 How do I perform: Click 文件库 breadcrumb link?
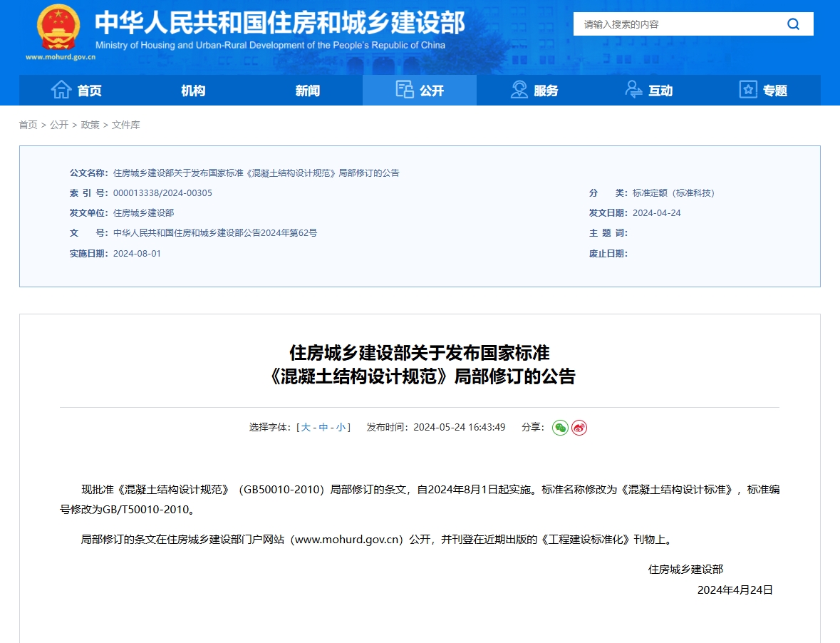(125, 125)
